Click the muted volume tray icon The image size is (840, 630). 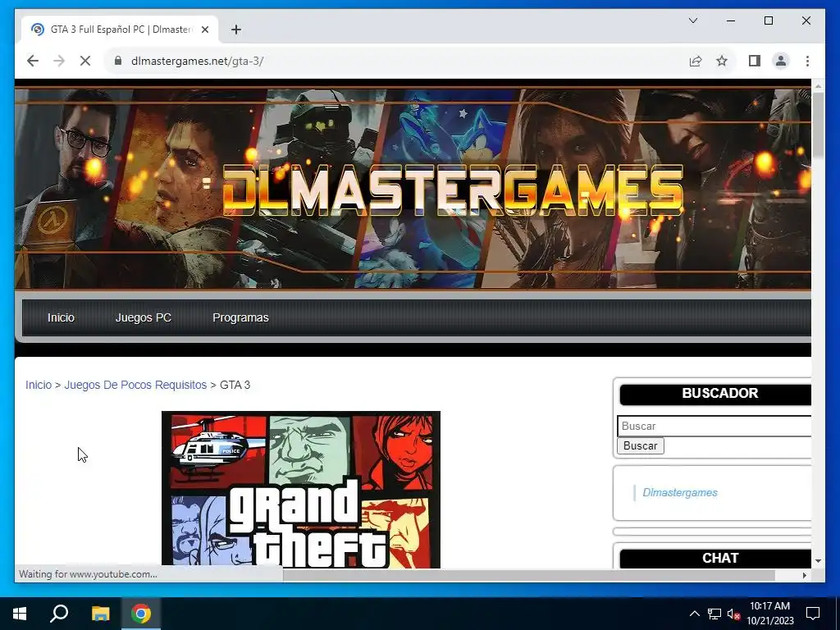[x=733, y=614]
